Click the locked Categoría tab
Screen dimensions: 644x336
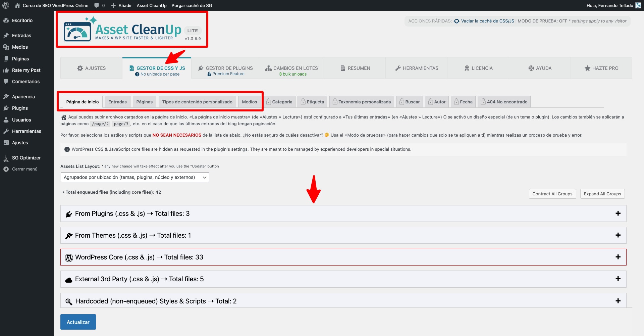coord(279,102)
